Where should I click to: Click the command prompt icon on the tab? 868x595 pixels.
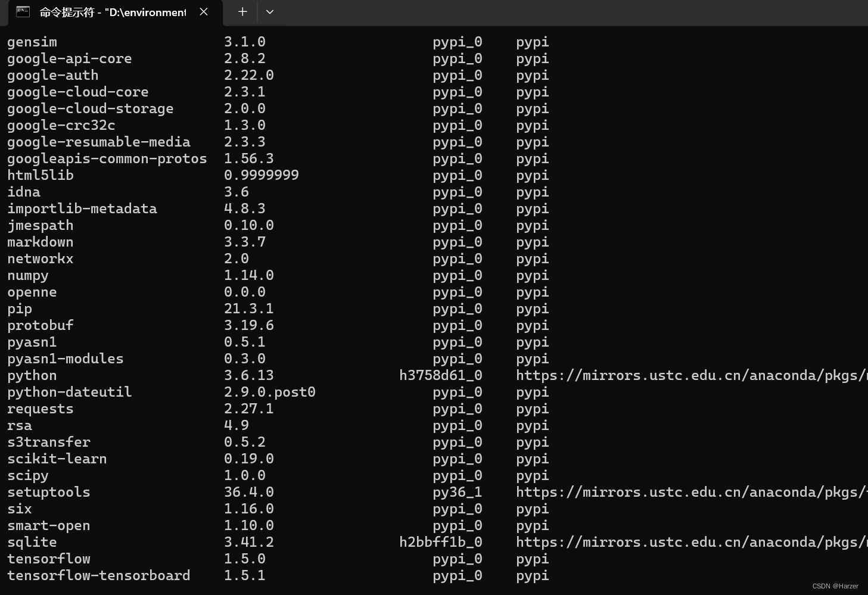tap(23, 12)
